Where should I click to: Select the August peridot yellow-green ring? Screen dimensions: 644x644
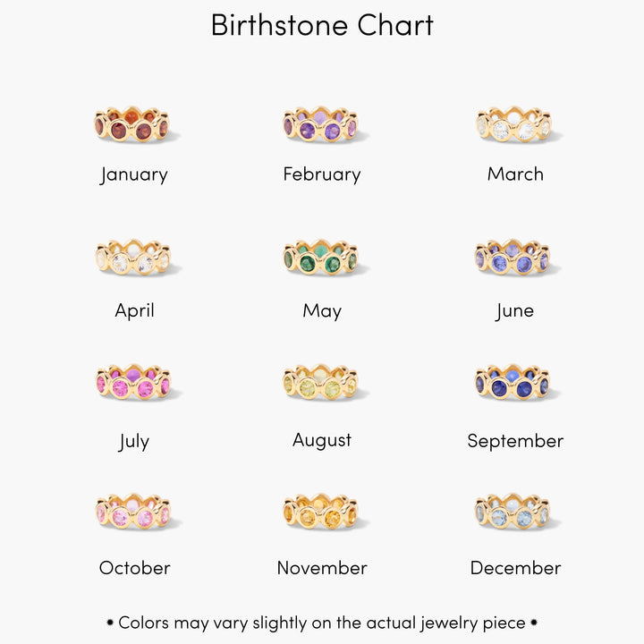point(321,383)
